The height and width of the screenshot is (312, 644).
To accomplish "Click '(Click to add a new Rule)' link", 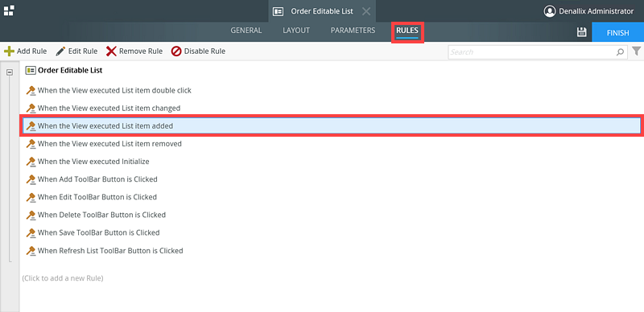I will pos(63,278).
